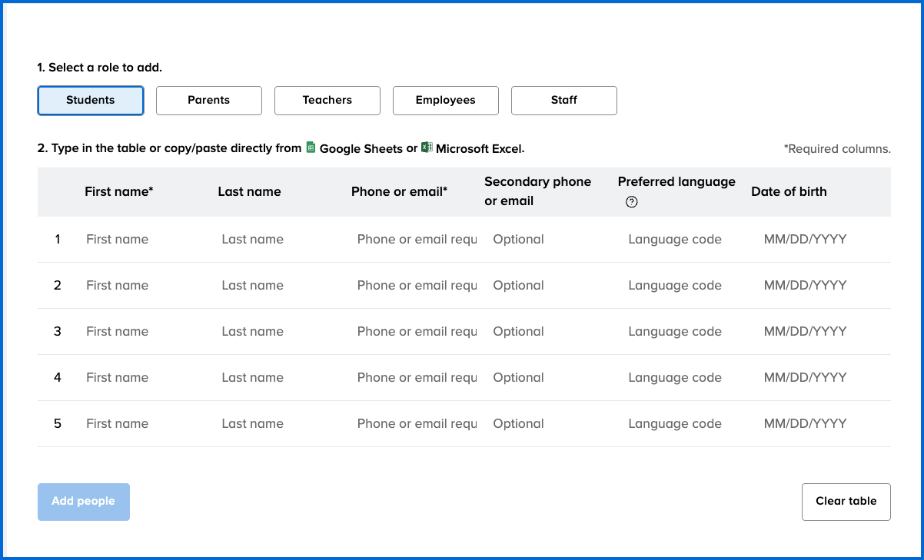The height and width of the screenshot is (560, 924).
Task: Select the Parents role
Action: point(209,100)
